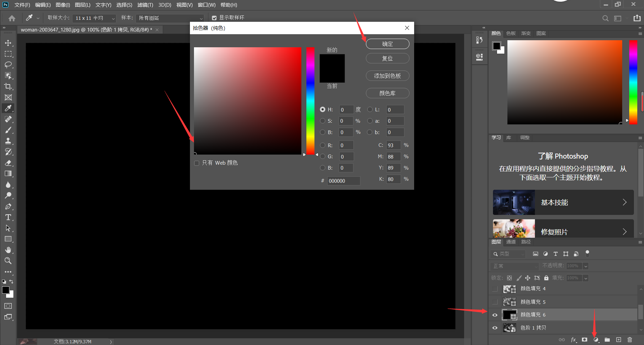Expand the 基本技能 tutorial card
Screen dimensions: 644x345
[563, 202]
